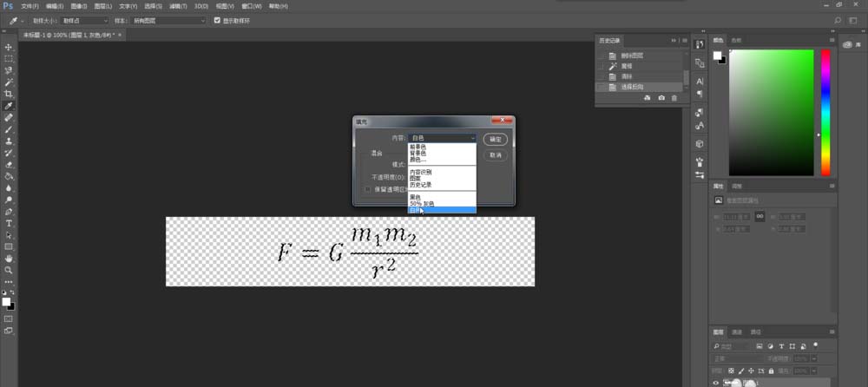Select the Paint Bucket tool
Viewport: 868px width, 387px height.
point(9,176)
